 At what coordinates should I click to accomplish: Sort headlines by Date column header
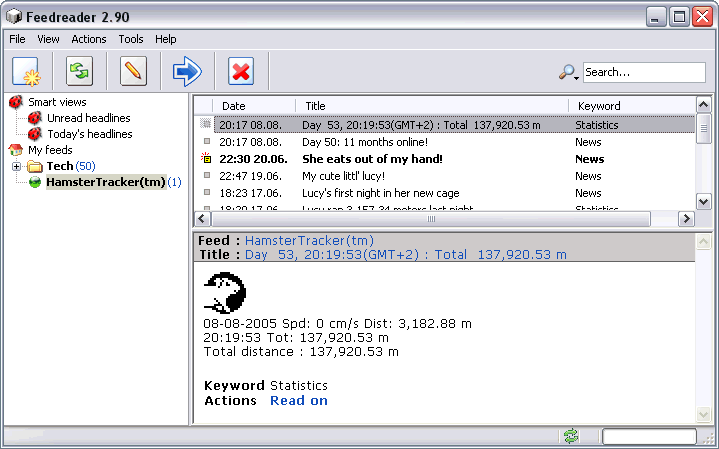click(234, 106)
